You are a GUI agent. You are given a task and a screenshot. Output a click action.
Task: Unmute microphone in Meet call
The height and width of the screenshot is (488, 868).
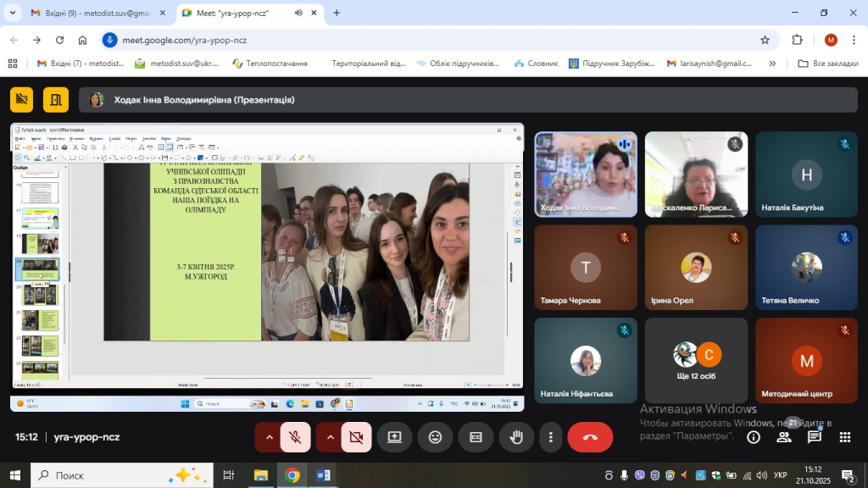pyautogui.click(x=295, y=437)
